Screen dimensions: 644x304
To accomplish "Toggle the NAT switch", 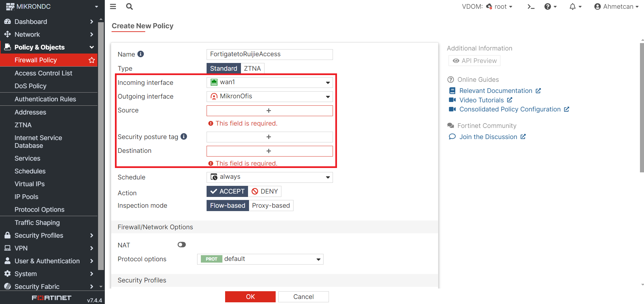I will coord(182,245).
